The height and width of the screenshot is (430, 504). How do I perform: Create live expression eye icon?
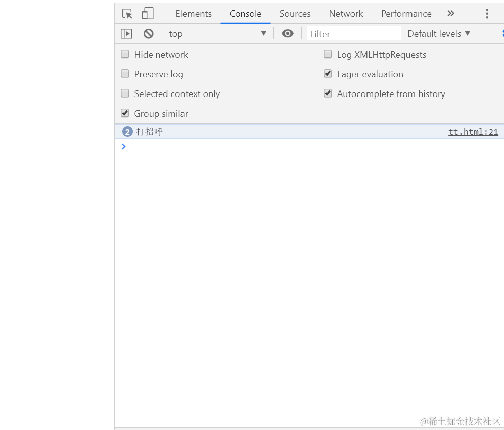287,33
